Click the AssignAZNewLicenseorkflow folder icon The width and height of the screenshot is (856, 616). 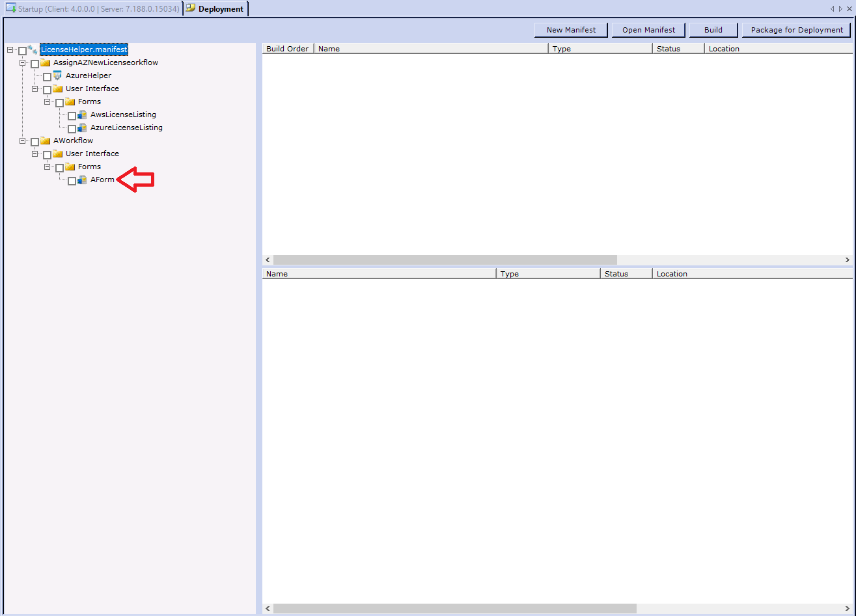click(x=46, y=63)
